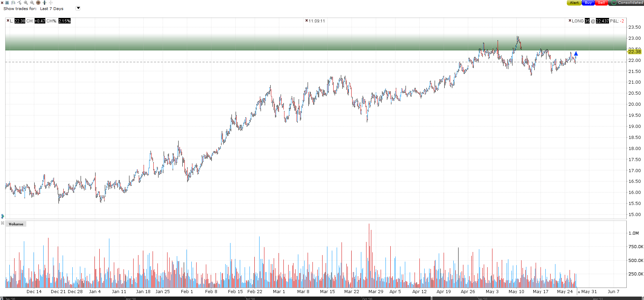Image resolution: width=644 pixels, height=300 pixels.
Task: Hide the 11:09:11 time label
Action: pyautogui.click(x=307, y=21)
